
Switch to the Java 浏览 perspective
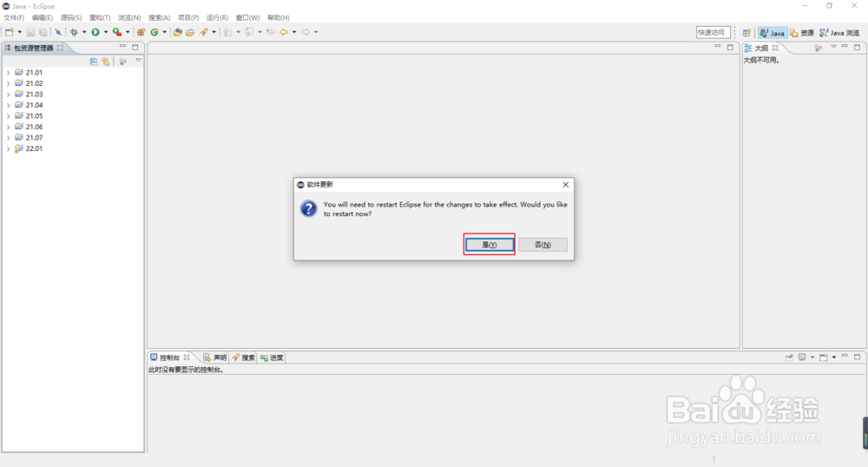coord(839,33)
